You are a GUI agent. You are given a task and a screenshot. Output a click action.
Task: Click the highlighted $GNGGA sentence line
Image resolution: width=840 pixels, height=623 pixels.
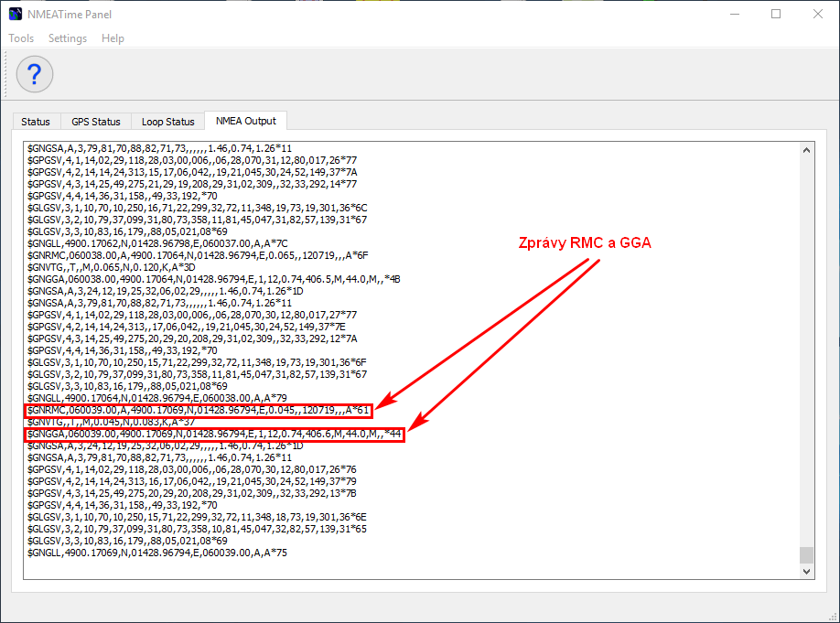coord(214,434)
